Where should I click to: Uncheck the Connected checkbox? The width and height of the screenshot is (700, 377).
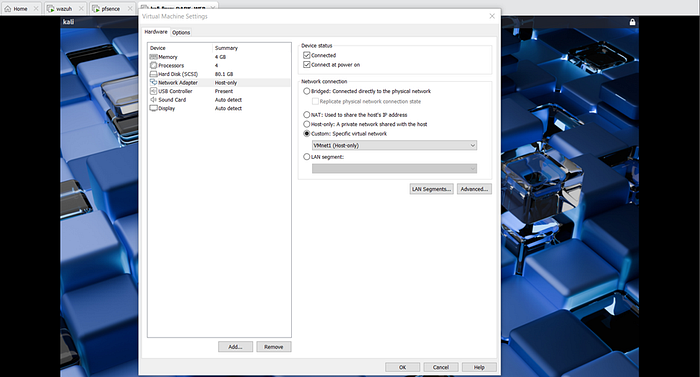[307, 55]
